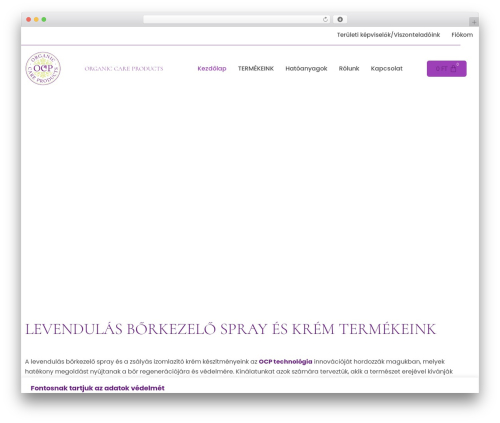Maximize the window with the green button
This screenshot has width=500, height=423.
(44, 20)
